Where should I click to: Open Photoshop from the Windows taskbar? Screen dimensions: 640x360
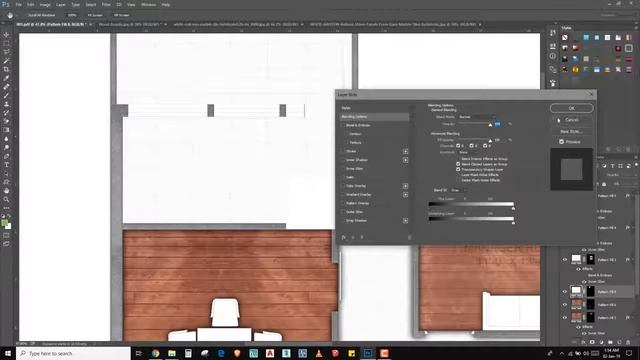368,353
